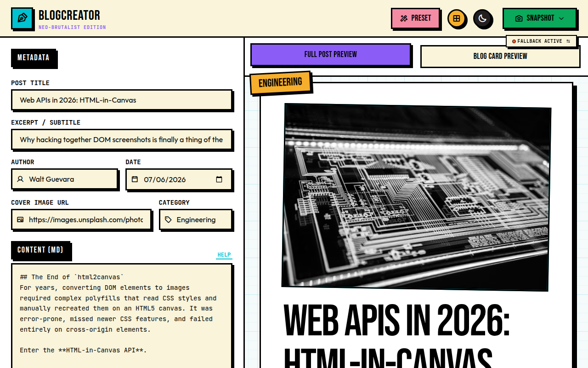Click the BlogCreator pen logo icon

pyautogui.click(x=22, y=18)
